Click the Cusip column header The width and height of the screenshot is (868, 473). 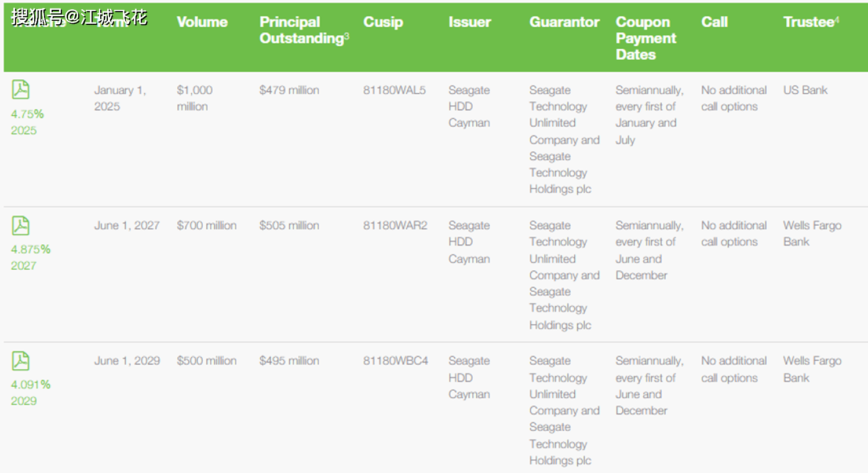(383, 22)
